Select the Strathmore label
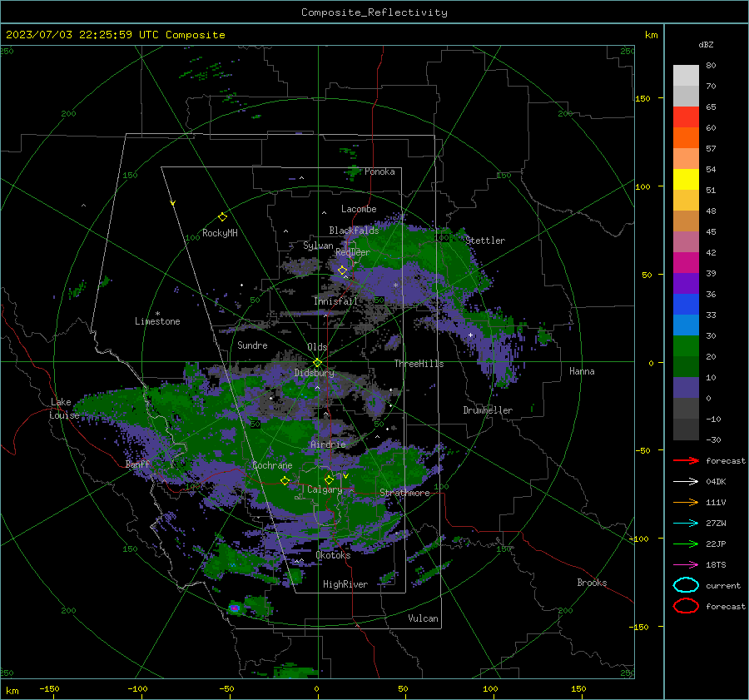749x700 pixels. pos(404,493)
